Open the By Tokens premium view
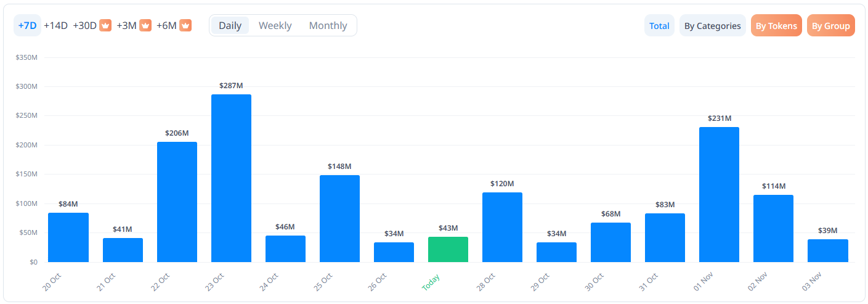The width and height of the screenshot is (868, 304). click(x=776, y=26)
